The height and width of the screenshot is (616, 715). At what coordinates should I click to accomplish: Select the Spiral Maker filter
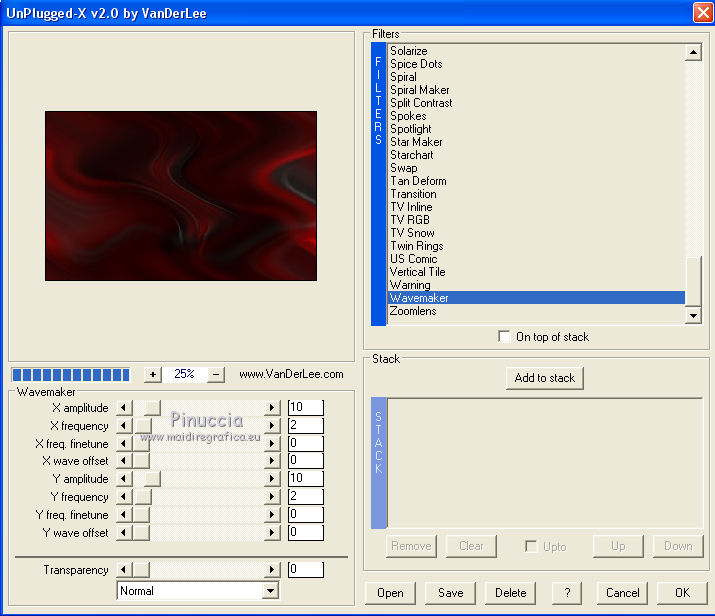(x=420, y=90)
